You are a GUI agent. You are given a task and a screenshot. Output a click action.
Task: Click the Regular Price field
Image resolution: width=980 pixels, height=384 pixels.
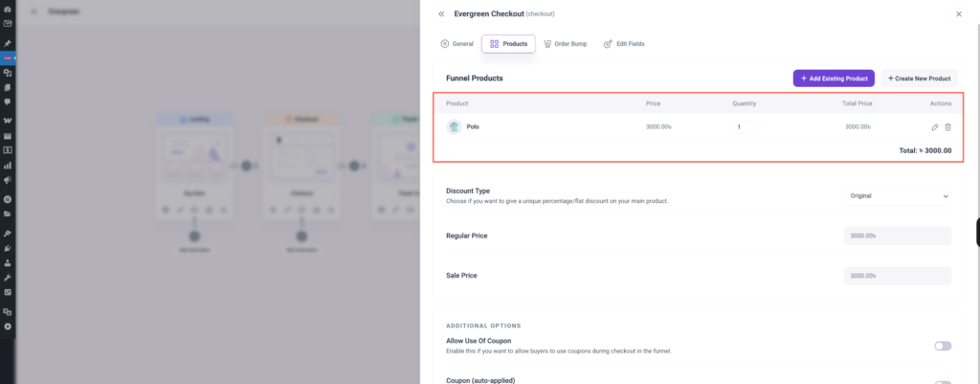pyautogui.click(x=898, y=236)
